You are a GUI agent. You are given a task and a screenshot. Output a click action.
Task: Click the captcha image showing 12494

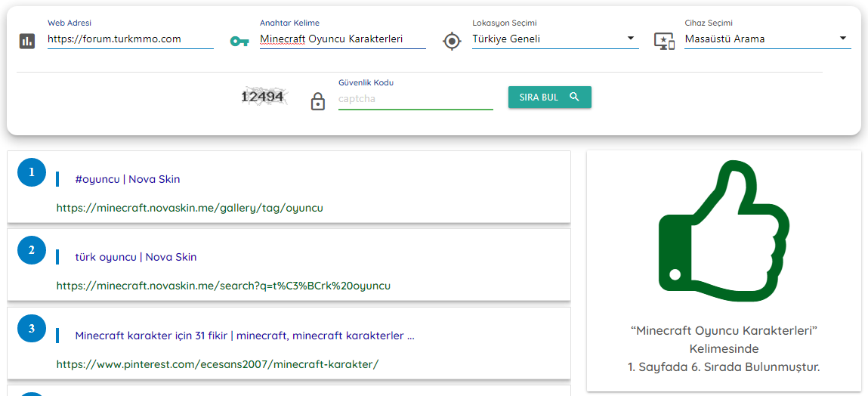[x=263, y=97]
